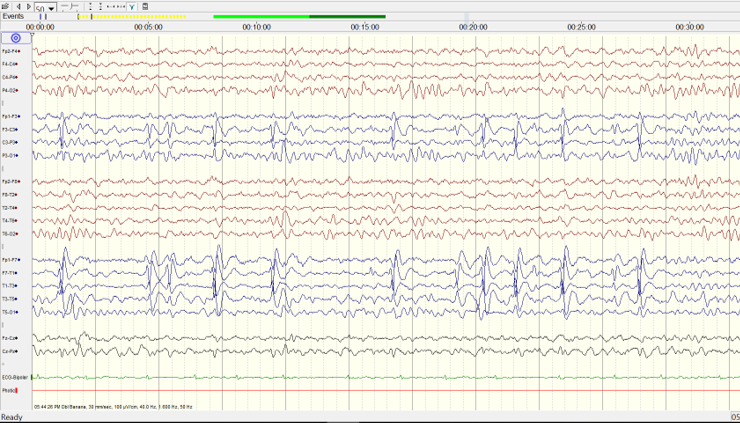Viewport: 740px width, 423px height.
Task: Click the channel spacing icon beside dropdown
Action: (x=68, y=6)
